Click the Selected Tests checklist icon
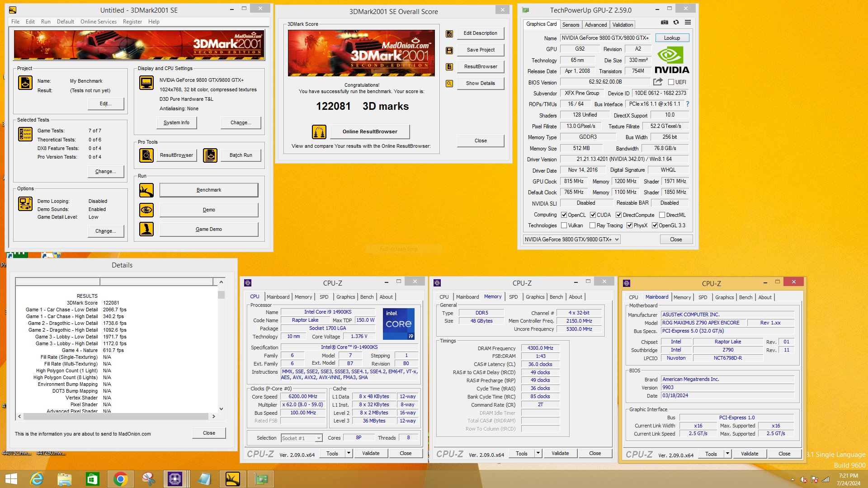Image resolution: width=868 pixels, height=488 pixels. tap(25, 135)
